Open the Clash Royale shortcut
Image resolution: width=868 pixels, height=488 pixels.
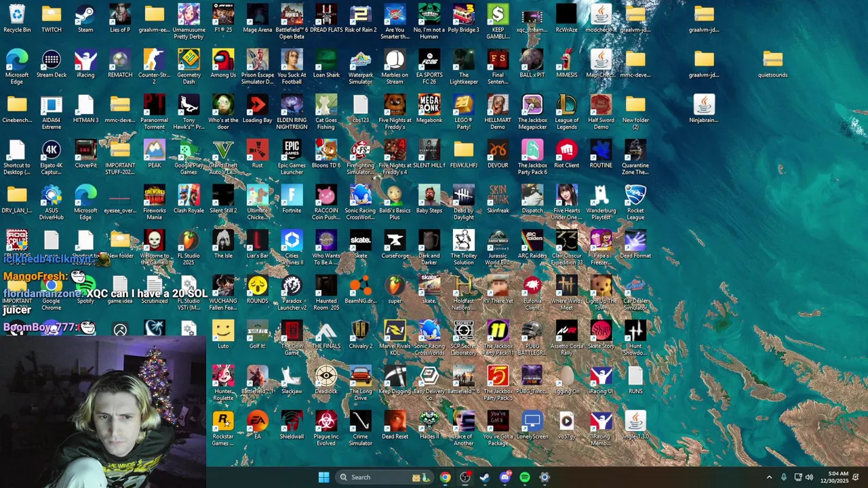click(x=189, y=199)
